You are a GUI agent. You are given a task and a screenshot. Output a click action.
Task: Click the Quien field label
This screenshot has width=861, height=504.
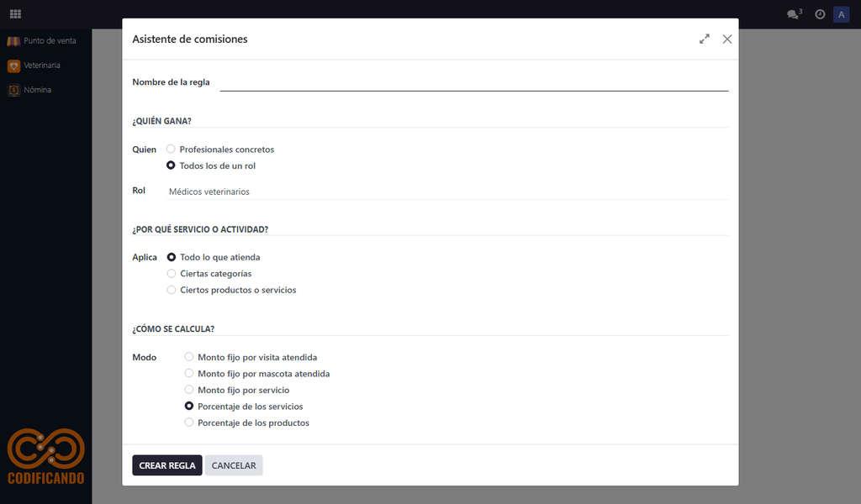point(144,150)
